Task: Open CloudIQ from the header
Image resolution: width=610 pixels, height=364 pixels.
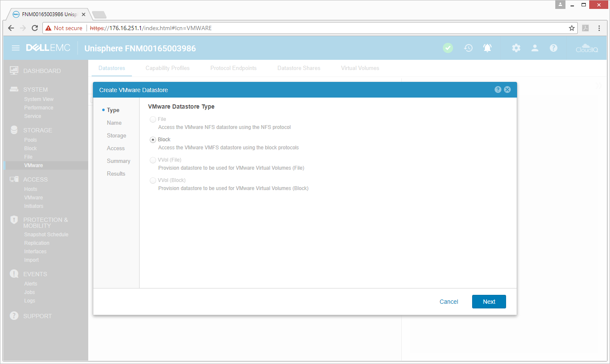Action: click(587, 48)
